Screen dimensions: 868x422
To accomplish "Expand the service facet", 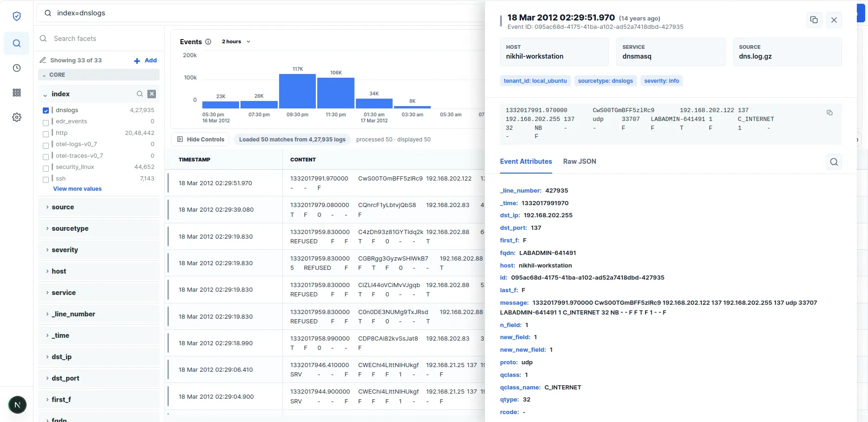I will 99,293.
